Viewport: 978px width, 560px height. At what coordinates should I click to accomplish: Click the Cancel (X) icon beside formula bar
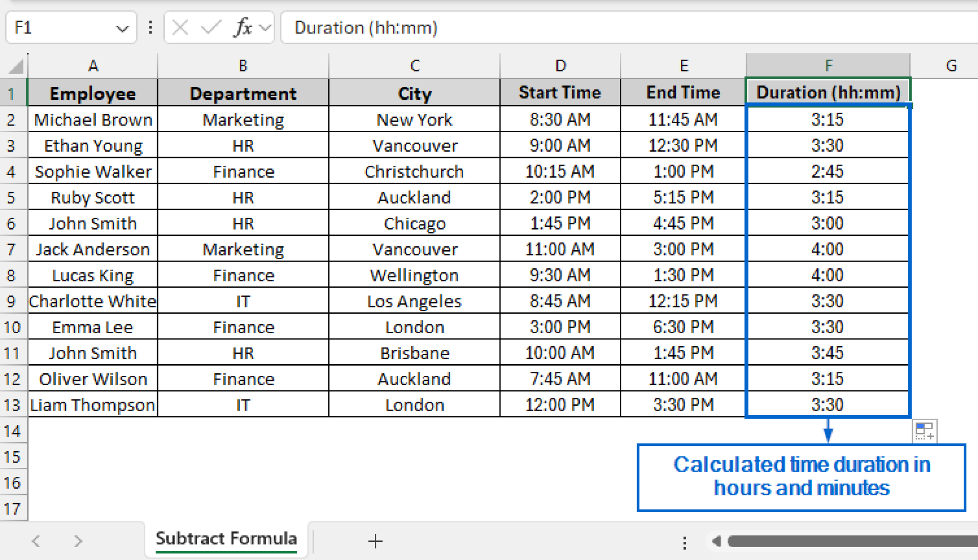180,27
